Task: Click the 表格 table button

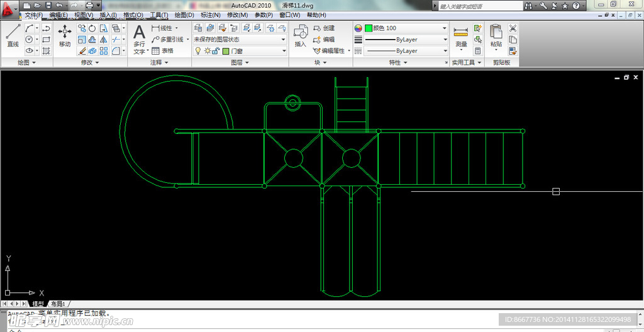Action: [163, 51]
